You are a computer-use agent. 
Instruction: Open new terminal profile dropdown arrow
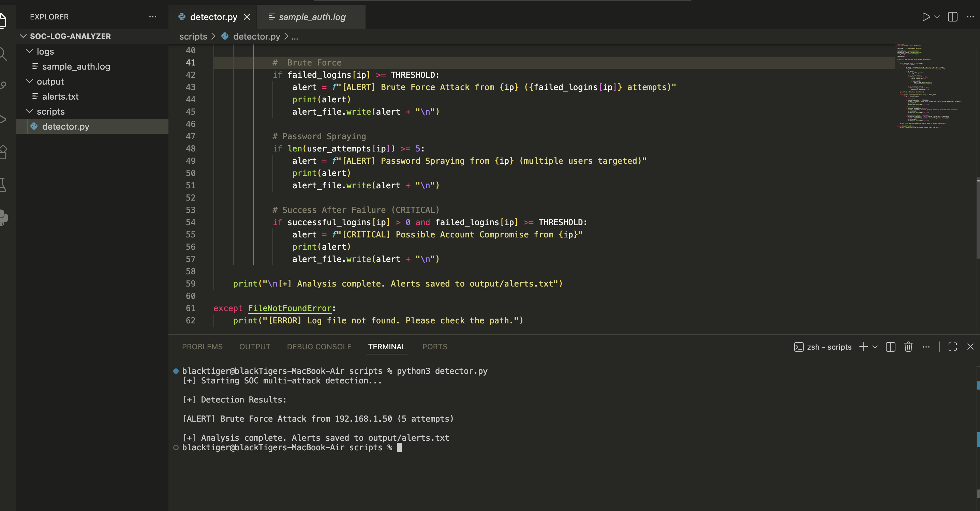(x=875, y=347)
